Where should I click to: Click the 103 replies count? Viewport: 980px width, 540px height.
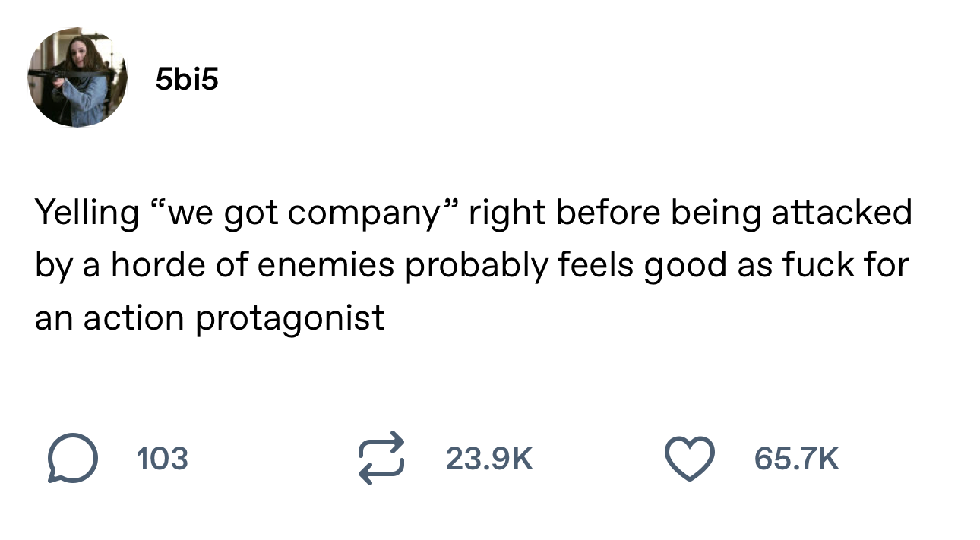(162, 458)
